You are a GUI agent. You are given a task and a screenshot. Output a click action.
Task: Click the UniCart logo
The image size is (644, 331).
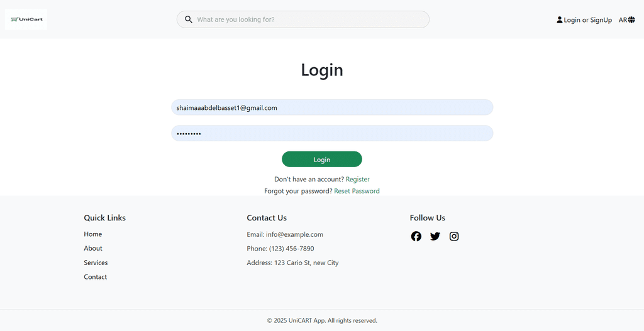click(26, 19)
